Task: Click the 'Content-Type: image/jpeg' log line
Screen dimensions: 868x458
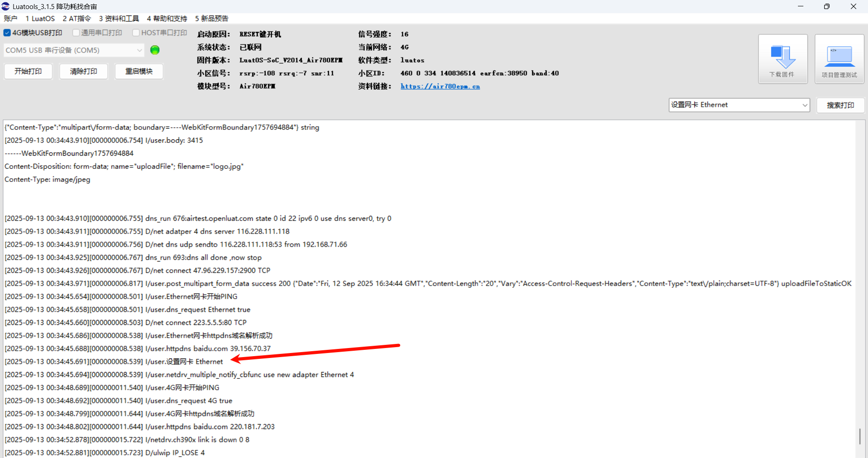Action: point(47,180)
